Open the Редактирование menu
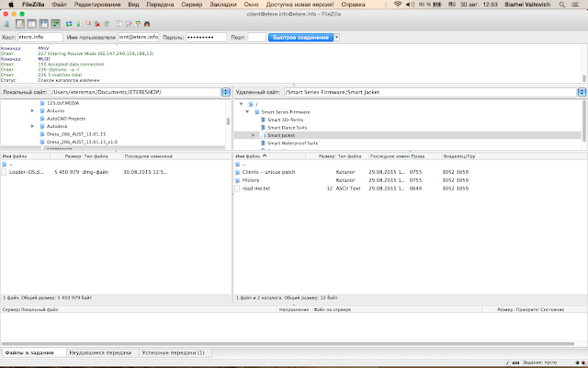 (97, 5)
